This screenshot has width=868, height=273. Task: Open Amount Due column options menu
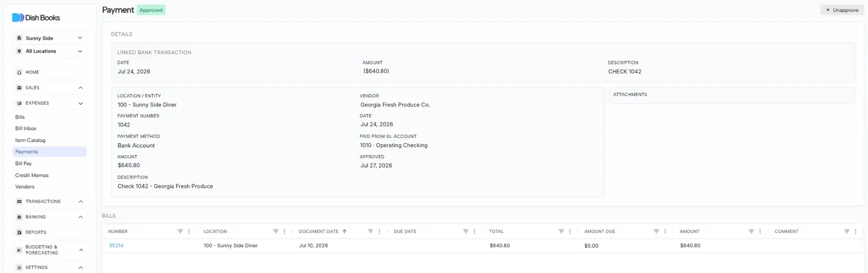pos(665,232)
